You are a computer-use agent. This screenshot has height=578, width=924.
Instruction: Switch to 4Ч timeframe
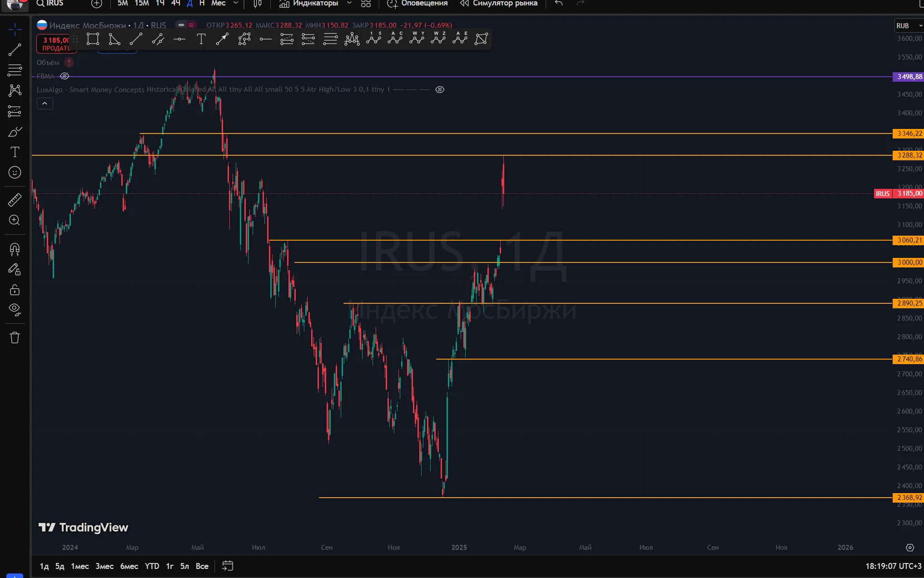(175, 3)
